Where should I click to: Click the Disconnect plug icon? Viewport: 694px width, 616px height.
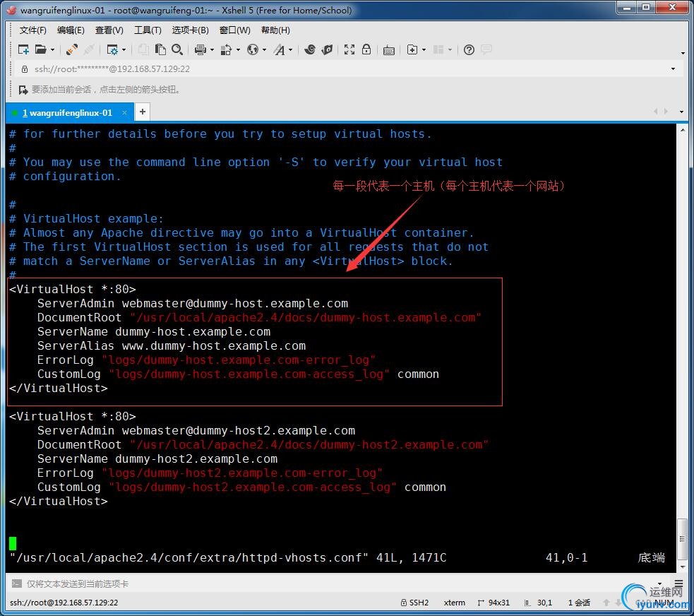[72, 49]
